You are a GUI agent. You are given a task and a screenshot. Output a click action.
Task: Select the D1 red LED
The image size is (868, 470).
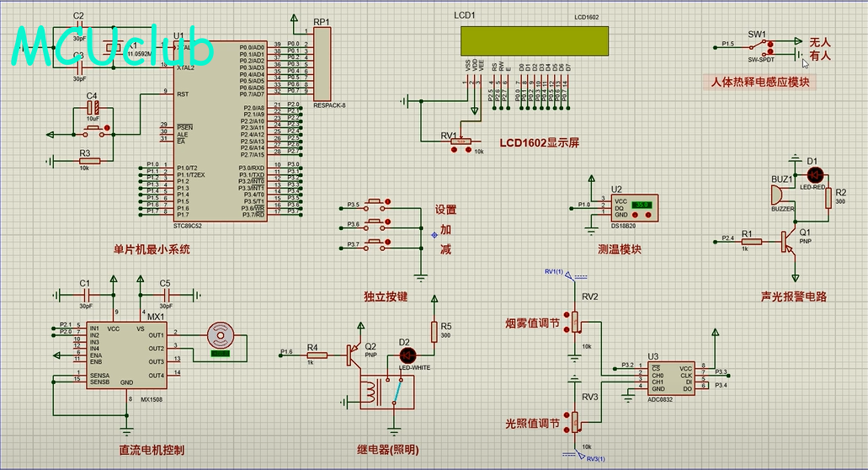click(814, 174)
